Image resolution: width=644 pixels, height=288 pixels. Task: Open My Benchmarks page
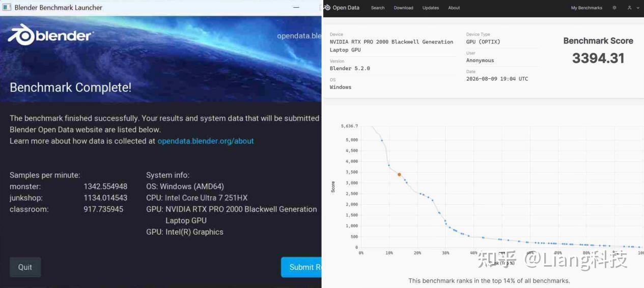click(586, 8)
